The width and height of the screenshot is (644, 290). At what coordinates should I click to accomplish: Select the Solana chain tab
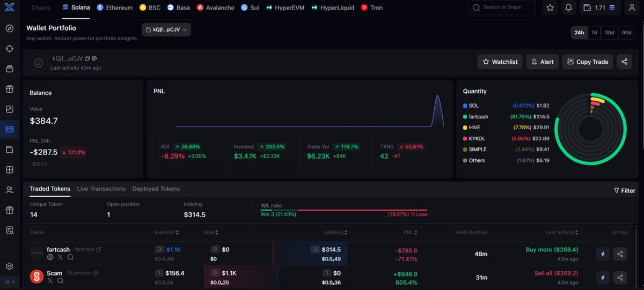coord(76,8)
